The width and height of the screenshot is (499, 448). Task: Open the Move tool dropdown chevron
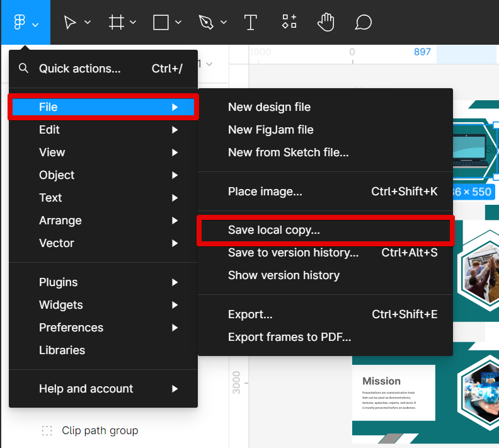click(88, 23)
